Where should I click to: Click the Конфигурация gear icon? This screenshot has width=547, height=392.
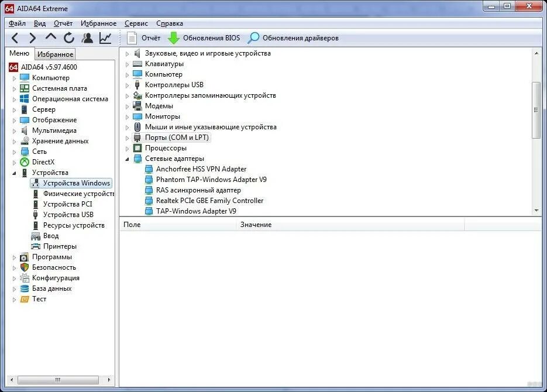[x=25, y=278]
